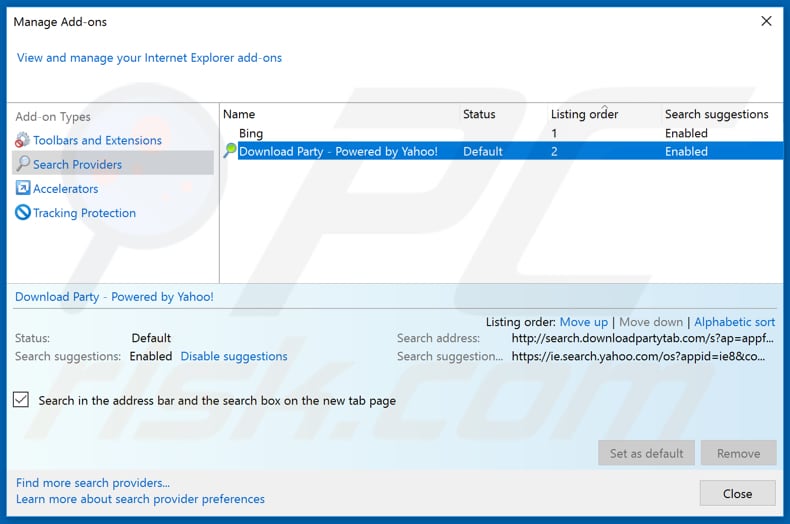Sort list by Status column header

pos(479,114)
